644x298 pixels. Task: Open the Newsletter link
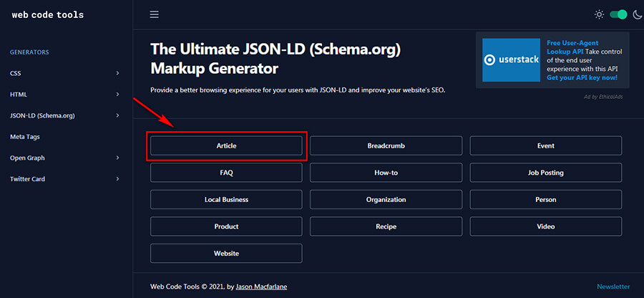click(613, 287)
